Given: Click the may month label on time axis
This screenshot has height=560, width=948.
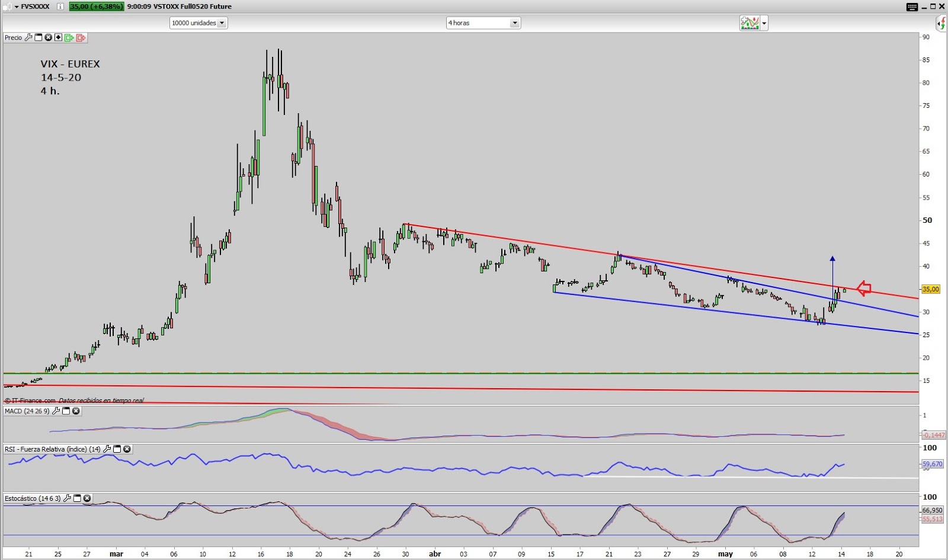Looking at the screenshot, I should point(726,554).
